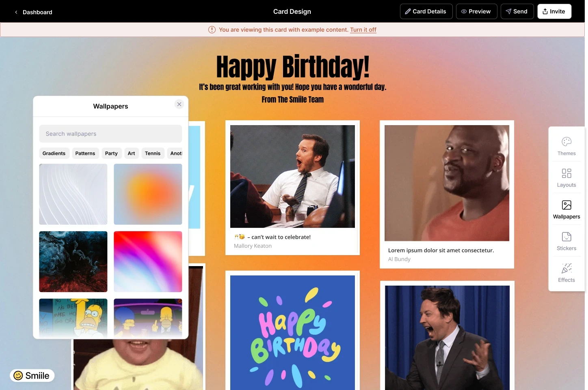Image resolution: width=588 pixels, height=390 pixels.
Task: Close the Wallpapers popup
Action: pyautogui.click(x=179, y=104)
